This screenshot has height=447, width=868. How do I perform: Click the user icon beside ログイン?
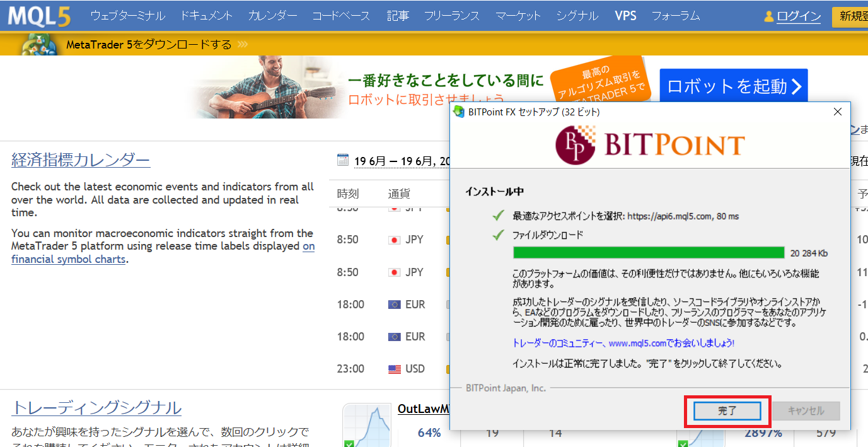coord(768,16)
